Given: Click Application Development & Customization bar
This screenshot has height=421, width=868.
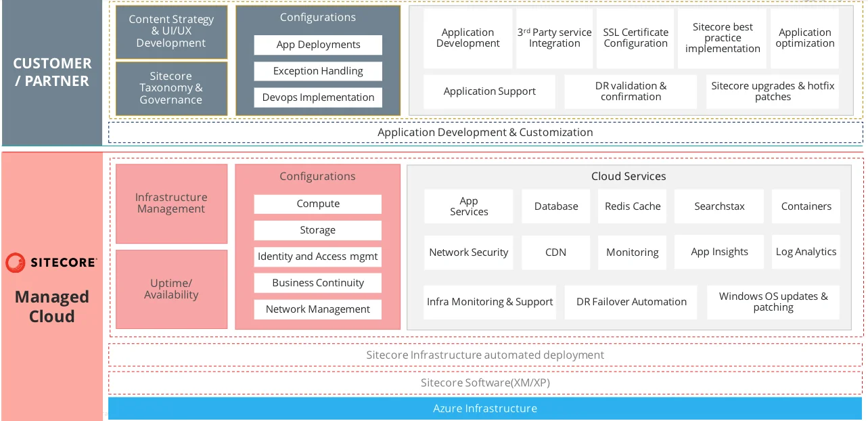Looking at the screenshot, I should point(485,133).
